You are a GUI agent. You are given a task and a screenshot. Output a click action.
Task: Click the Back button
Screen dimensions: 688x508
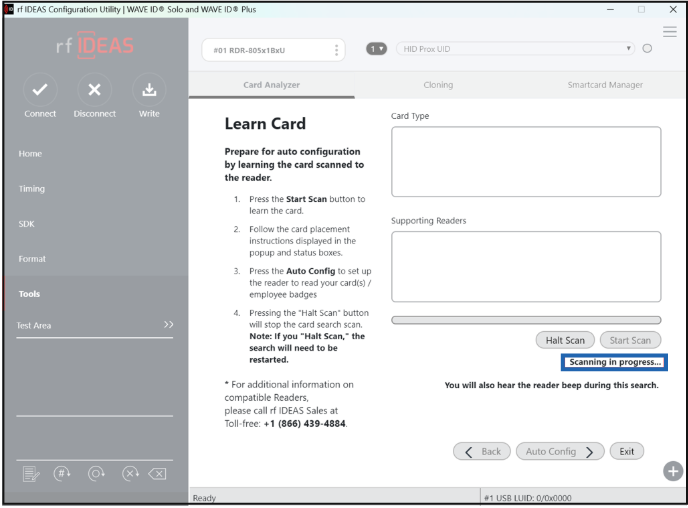click(482, 451)
